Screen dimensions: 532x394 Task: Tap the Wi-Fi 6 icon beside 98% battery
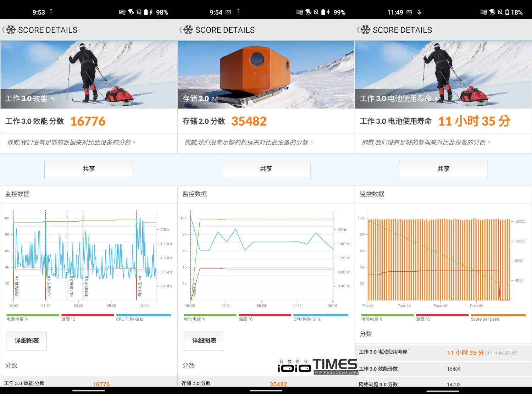coord(131,12)
